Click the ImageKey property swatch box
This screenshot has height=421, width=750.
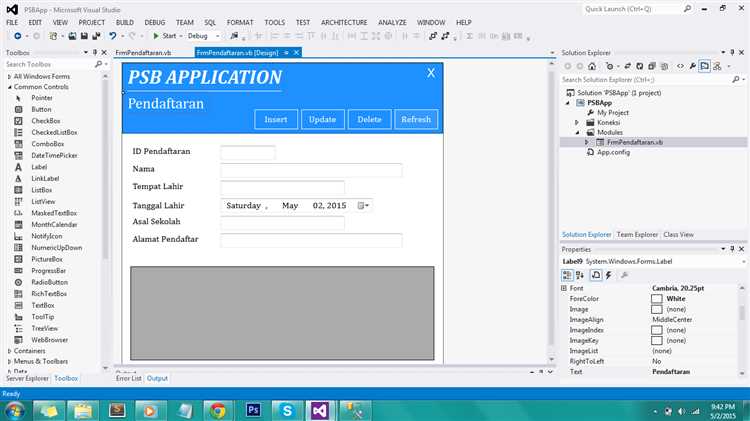[x=657, y=341]
